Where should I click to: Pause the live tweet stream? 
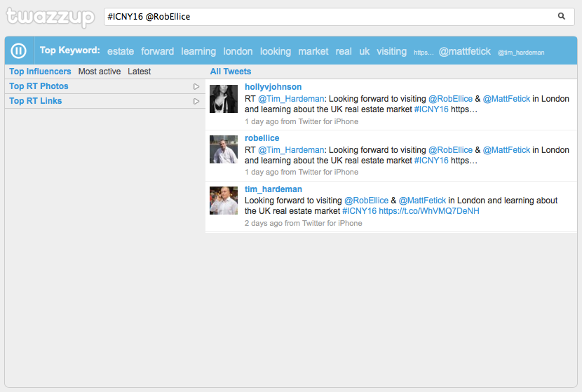pos(18,50)
